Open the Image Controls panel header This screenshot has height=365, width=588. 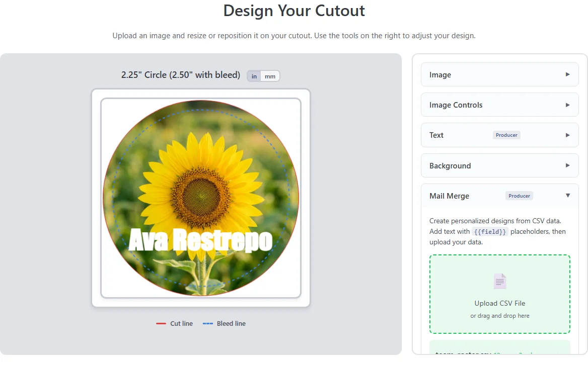coord(499,105)
